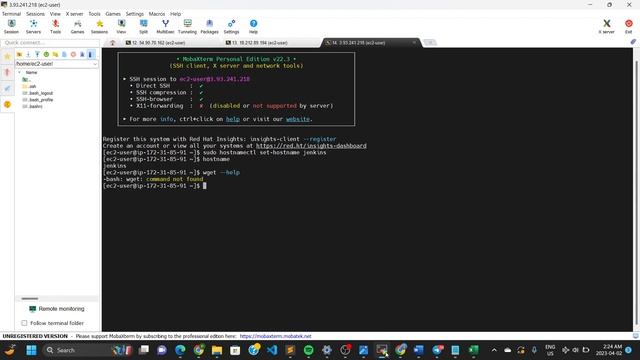Viewport: 640px width, 360px height.
Task: Open the mobaxterm.mobatek.net link
Action: 275,336
